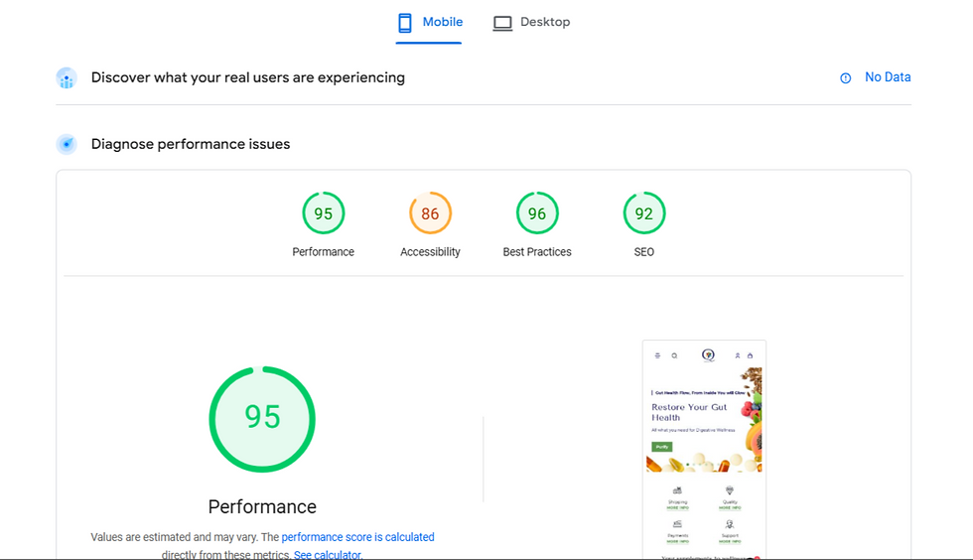Click the Best Practices label
Image resolution: width=973 pixels, height=560 pixels.
pyautogui.click(x=537, y=251)
